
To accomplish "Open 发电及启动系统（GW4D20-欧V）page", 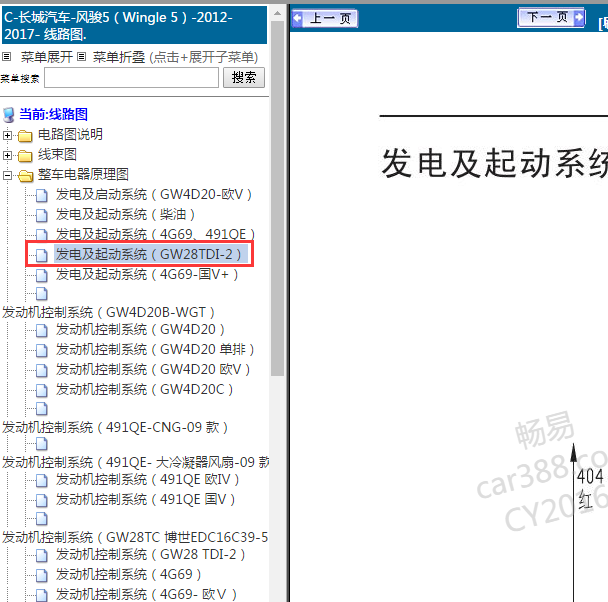I will (154, 194).
